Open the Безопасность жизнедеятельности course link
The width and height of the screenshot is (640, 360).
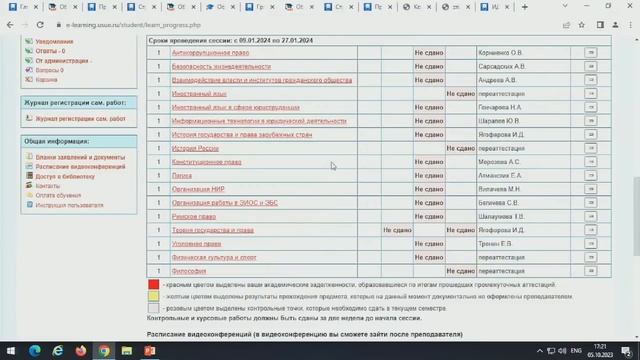point(221,67)
